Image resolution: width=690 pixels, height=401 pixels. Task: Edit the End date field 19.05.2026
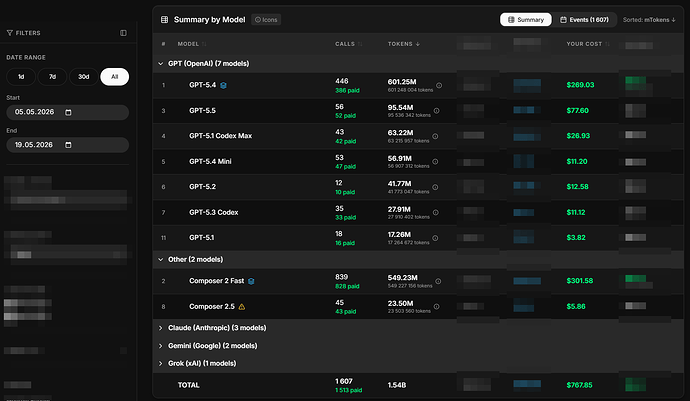[67, 145]
